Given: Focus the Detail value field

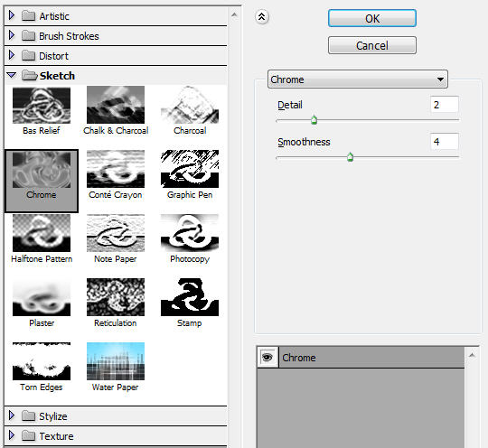Looking at the screenshot, I should (444, 105).
